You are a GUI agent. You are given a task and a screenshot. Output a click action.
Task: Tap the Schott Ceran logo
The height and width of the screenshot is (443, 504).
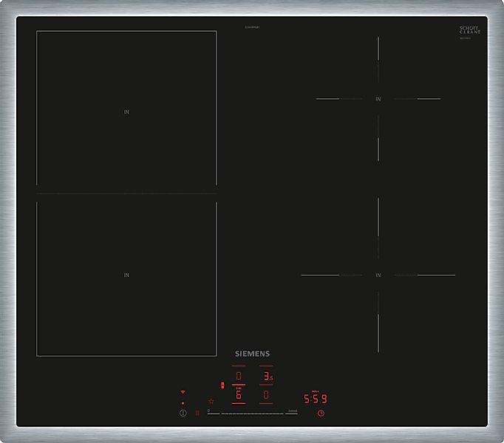tap(469, 32)
